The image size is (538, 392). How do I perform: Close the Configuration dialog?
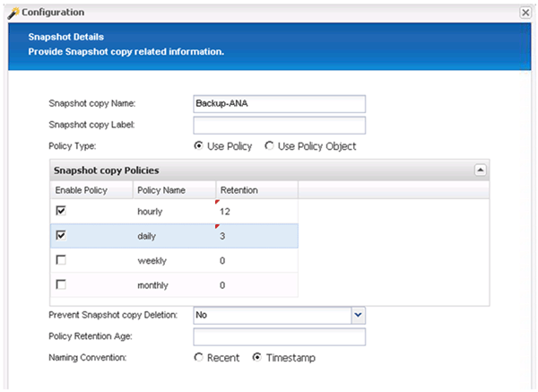(525, 13)
